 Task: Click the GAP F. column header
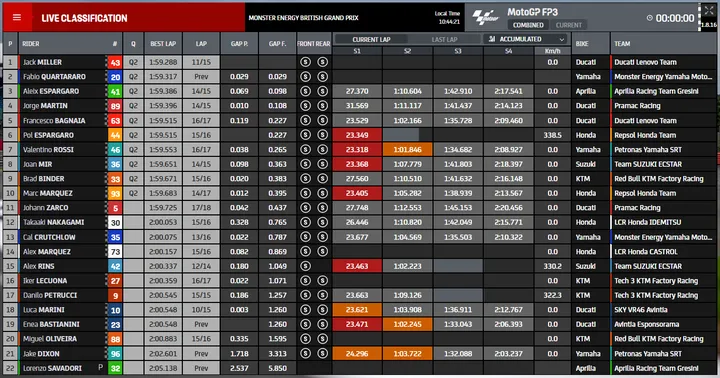tap(277, 44)
